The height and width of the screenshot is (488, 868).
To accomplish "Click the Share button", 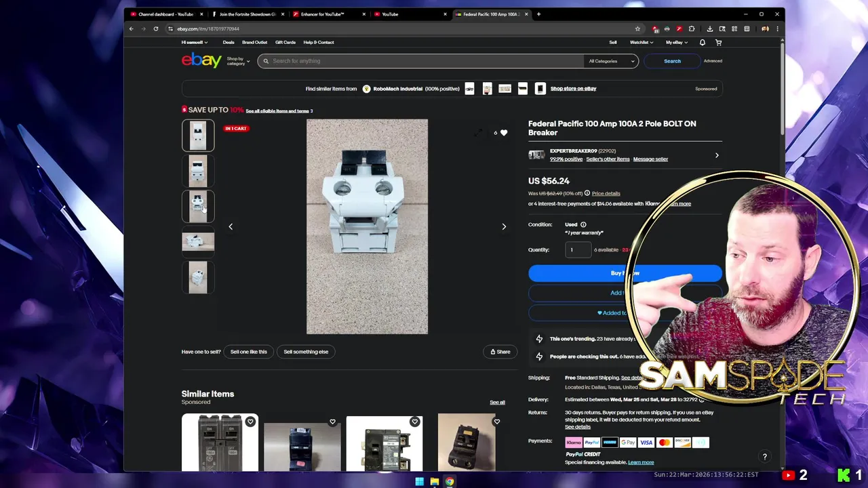I will click(500, 352).
